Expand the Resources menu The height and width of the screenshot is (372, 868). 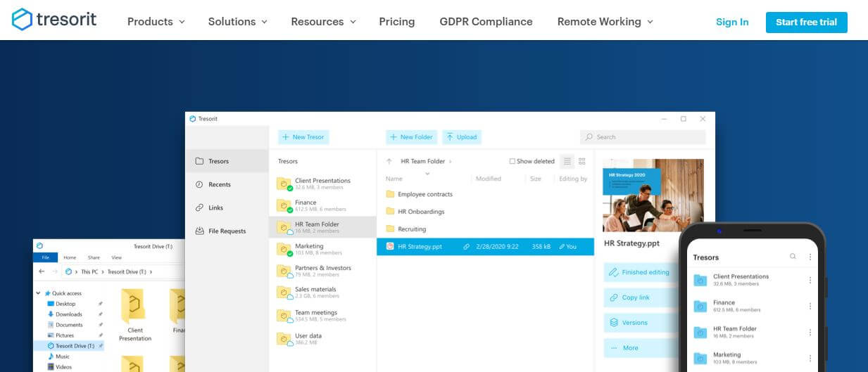(323, 22)
